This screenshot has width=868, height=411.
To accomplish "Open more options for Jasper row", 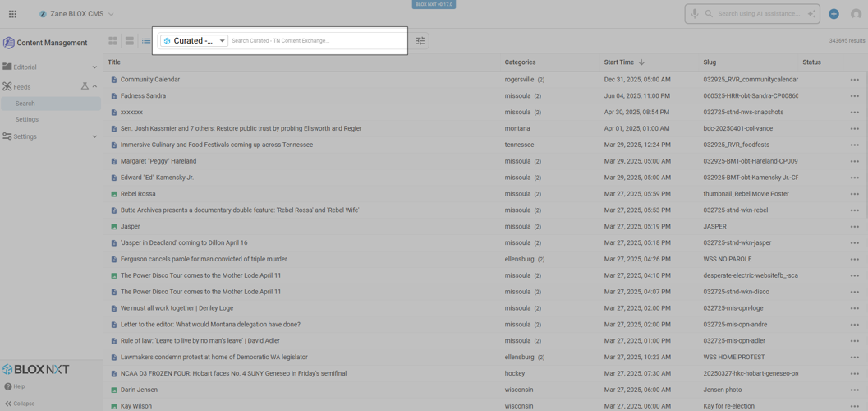I will [855, 227].
